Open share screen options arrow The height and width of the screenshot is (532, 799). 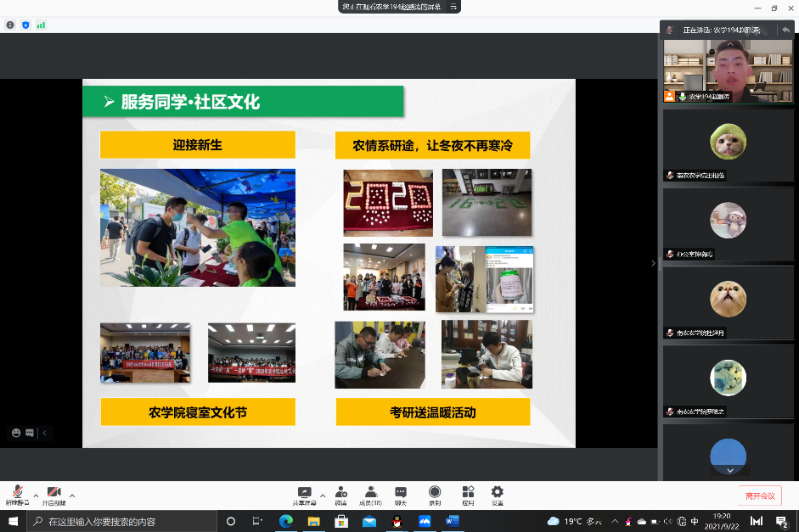pyautogui.click(x=322, y=496)
